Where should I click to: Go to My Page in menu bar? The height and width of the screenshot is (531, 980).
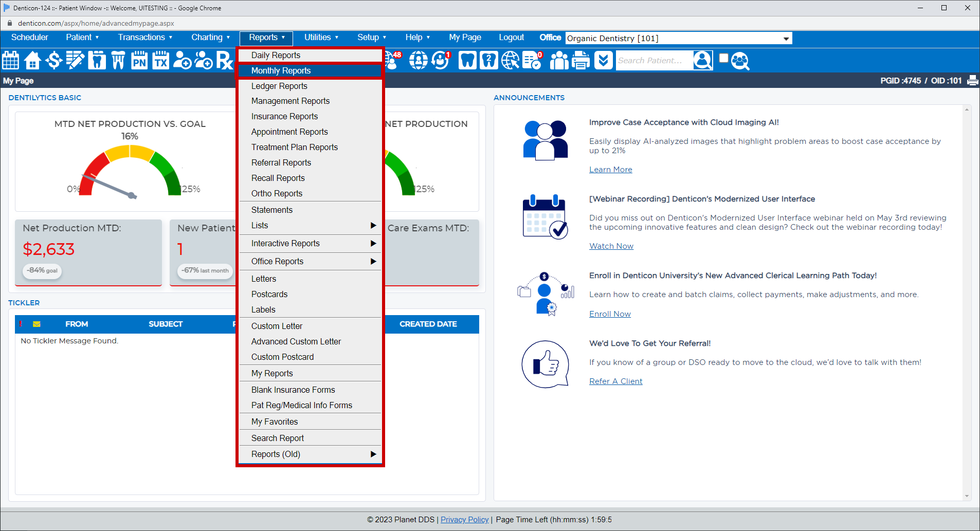465,37
